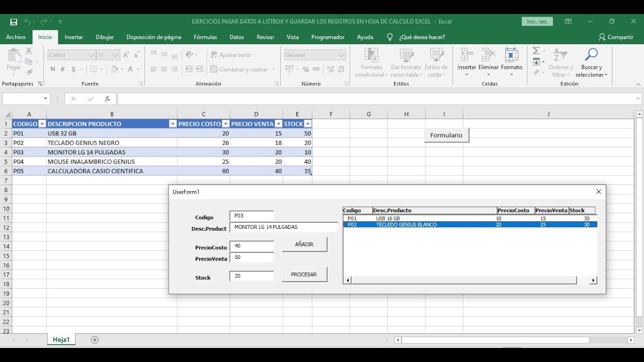Toggle italic K formatting
Screen dimensions: 644x362
(x=63, y=69)
